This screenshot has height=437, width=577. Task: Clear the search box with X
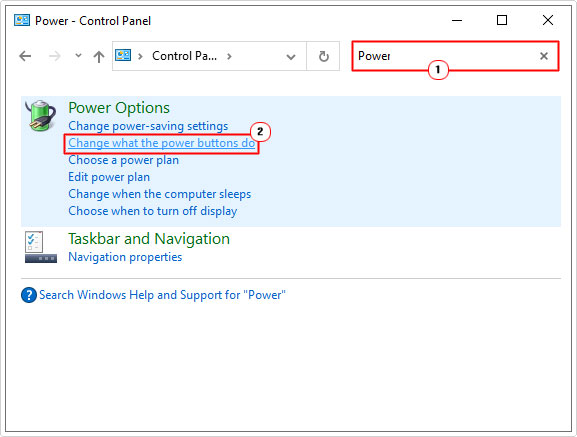(544, 56)
